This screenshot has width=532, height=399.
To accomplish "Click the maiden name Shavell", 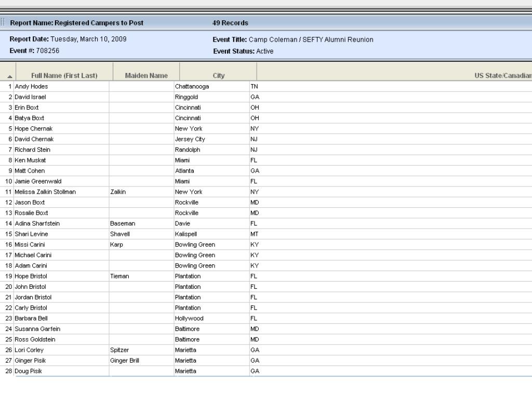I will 120,234.
